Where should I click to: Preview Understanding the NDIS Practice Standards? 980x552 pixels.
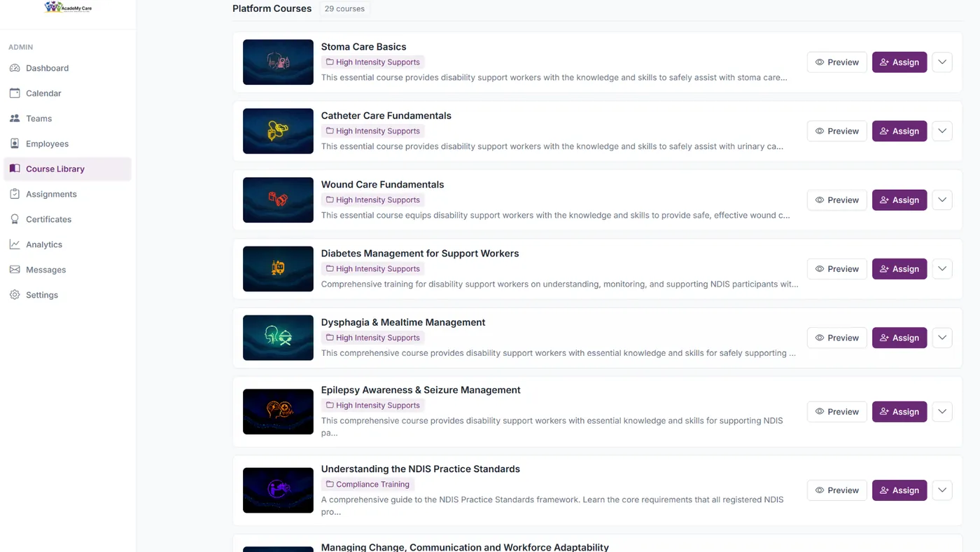[836, 490]
